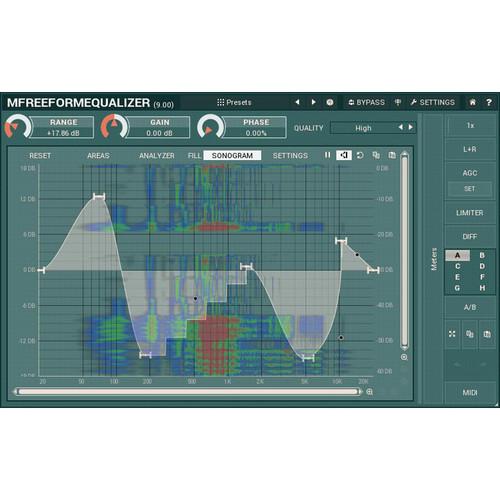Screen dimensions: 500x500
Task: Select preset slot F
Action: 482,277
